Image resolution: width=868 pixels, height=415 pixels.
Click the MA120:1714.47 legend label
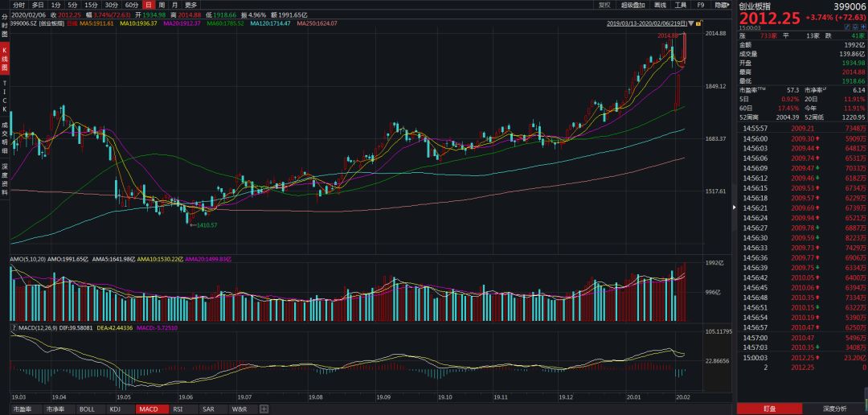click(x=270, y=24)
